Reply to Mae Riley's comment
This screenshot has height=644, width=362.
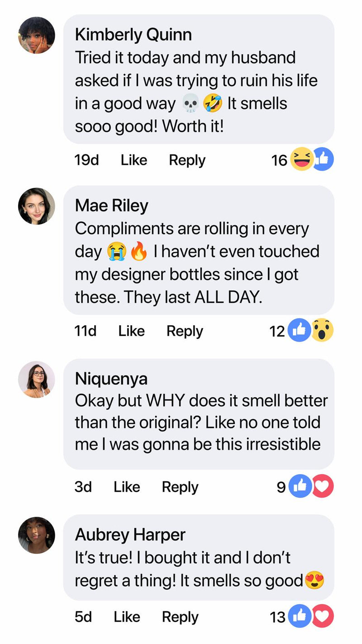[x=185, y=331]
